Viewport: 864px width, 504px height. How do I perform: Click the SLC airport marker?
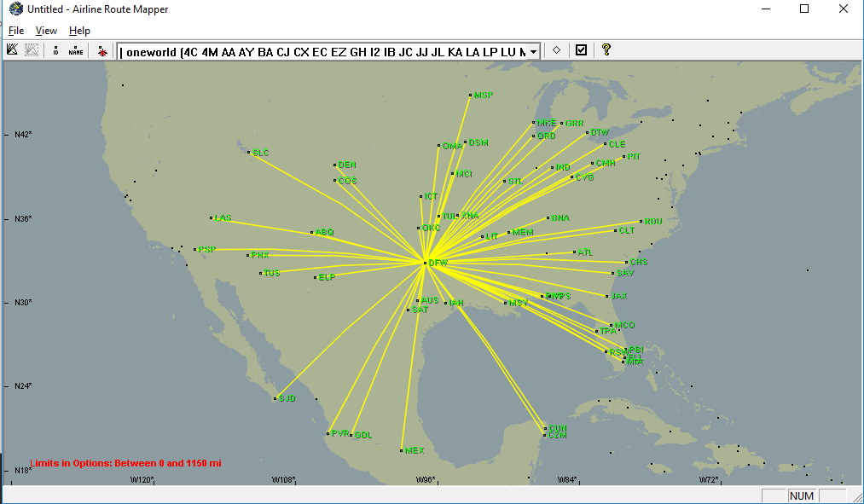249,152
